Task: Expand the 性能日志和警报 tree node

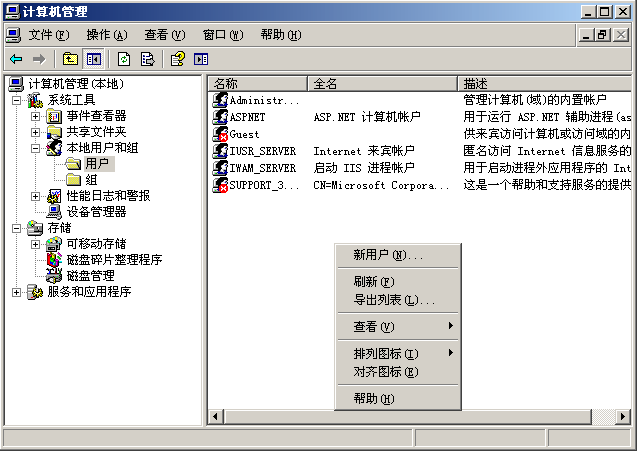Action: 35,197
